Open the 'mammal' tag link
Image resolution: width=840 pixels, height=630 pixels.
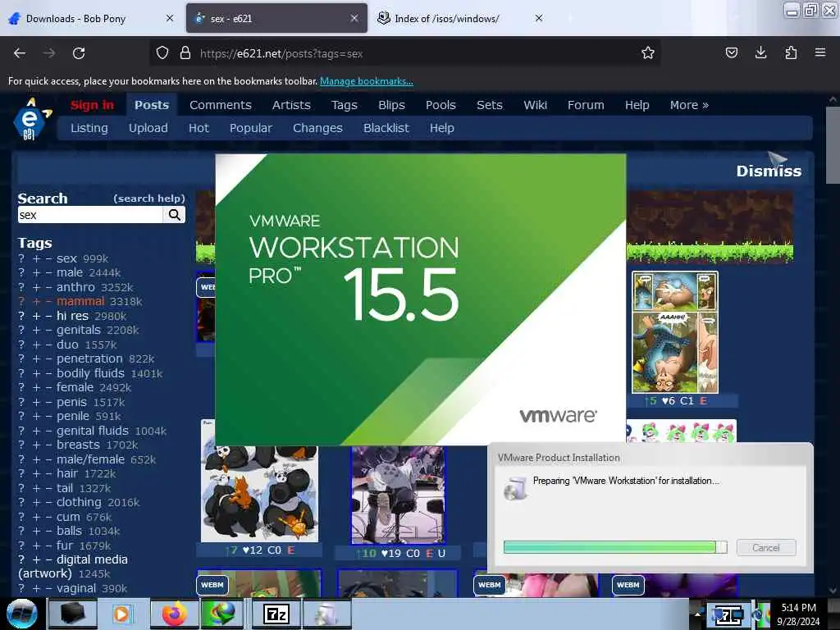[x=80, y=301]
